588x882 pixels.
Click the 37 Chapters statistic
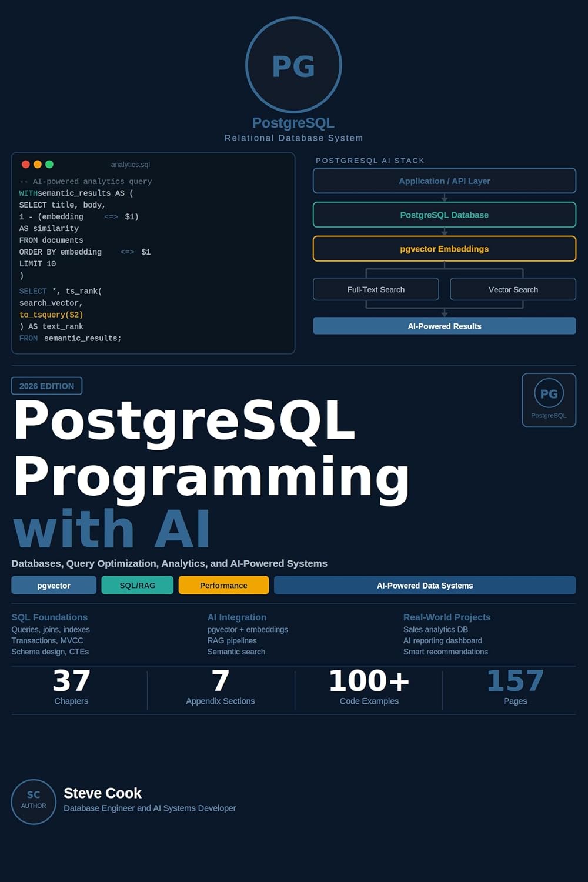[71, 687]
